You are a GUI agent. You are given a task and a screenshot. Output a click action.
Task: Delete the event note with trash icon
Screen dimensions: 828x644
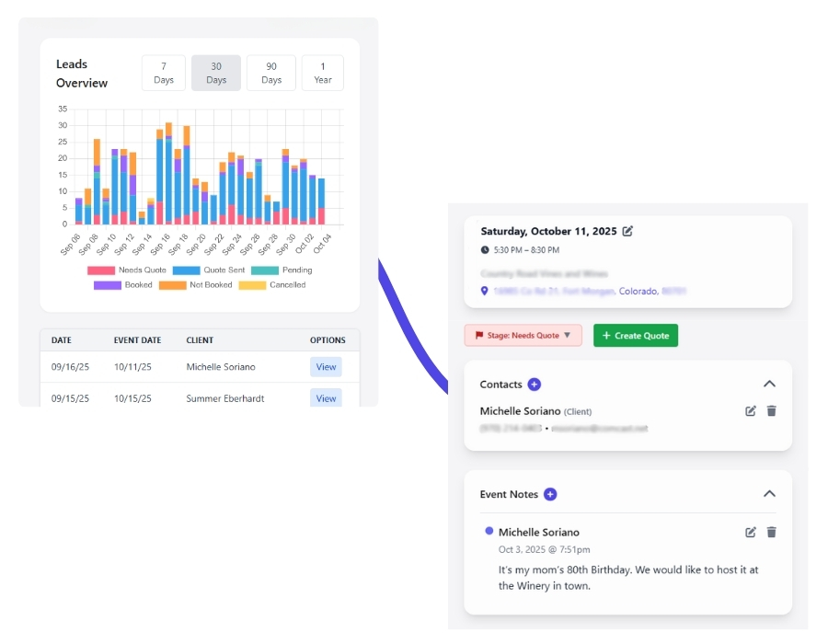tap(771, 532)
